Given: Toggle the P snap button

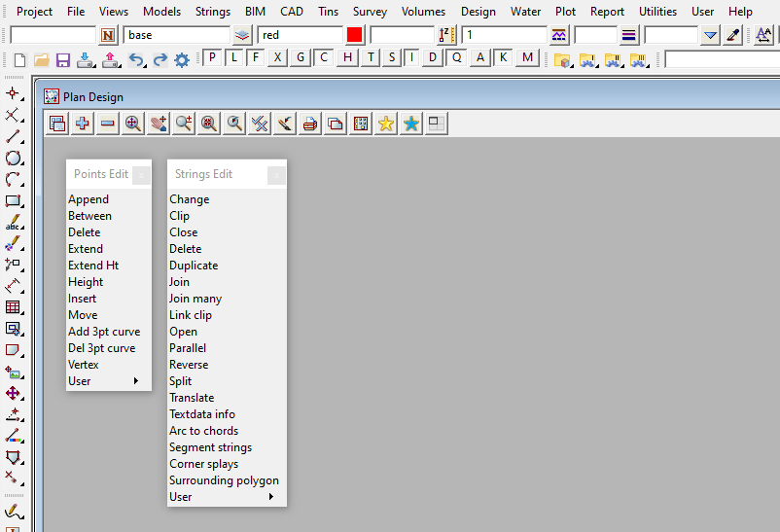Looking at the screenshot, I should (213, 57).
